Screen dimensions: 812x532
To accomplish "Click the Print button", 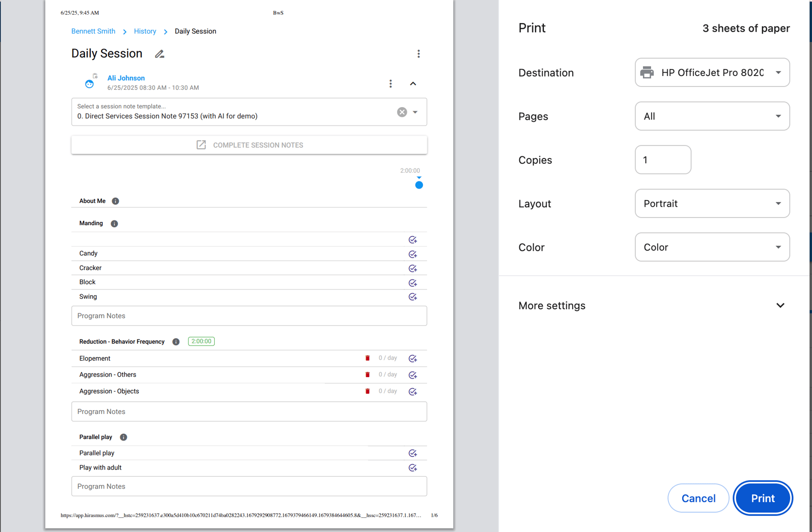I will pos(762,498).
